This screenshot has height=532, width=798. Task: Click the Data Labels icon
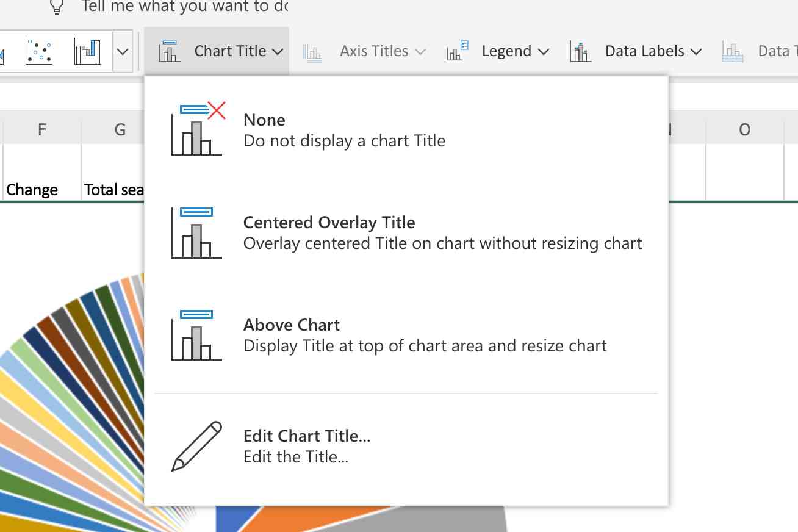(580, 52)
